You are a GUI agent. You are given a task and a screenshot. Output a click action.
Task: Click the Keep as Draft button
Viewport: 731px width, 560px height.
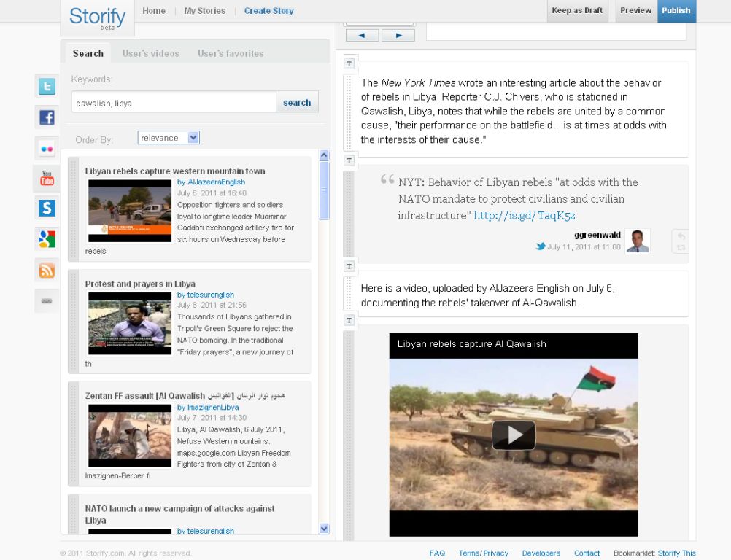coord(577,11)
